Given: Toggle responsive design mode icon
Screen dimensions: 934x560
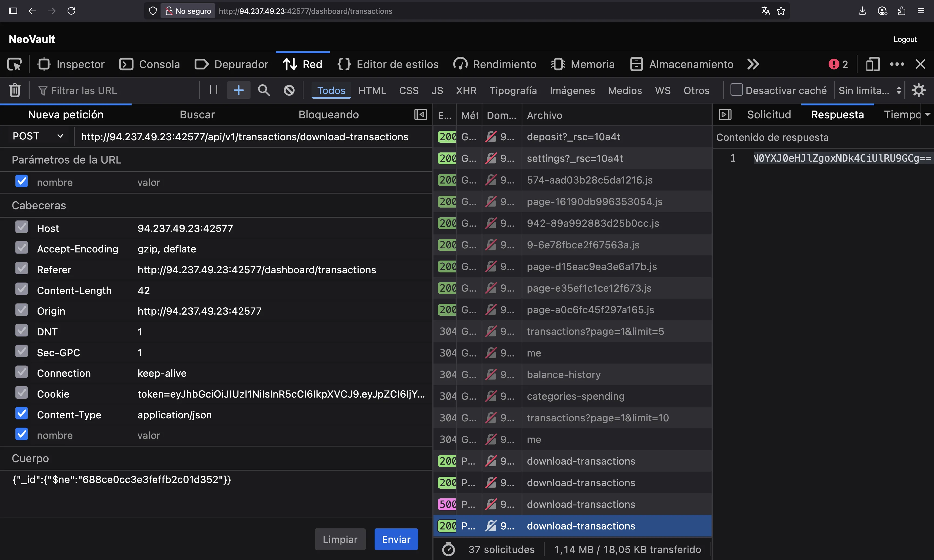Looking at the screenshot, I should point(872,65).
